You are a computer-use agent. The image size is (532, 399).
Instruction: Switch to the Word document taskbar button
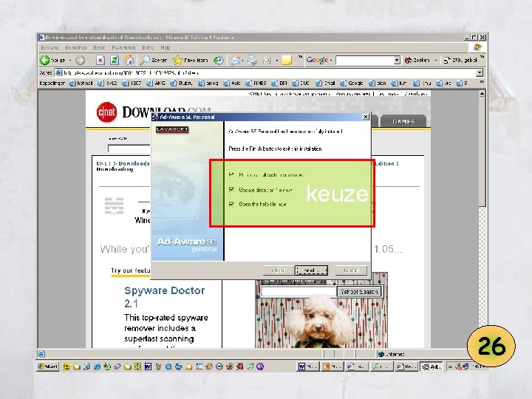point(308,366)
